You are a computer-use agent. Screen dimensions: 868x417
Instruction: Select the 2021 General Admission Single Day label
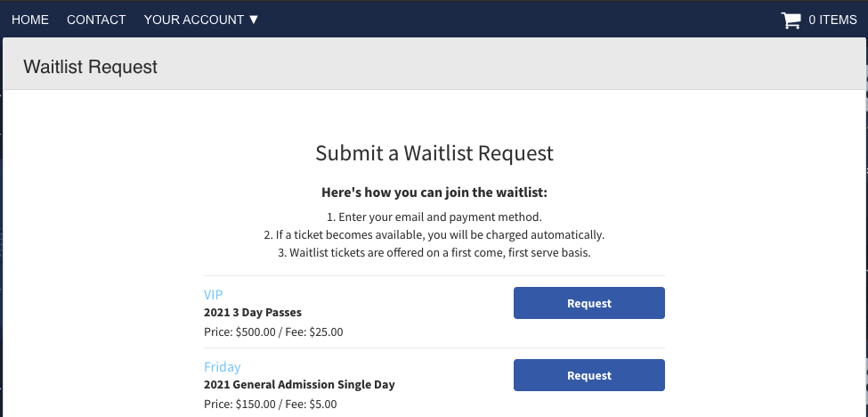(299, 384)
